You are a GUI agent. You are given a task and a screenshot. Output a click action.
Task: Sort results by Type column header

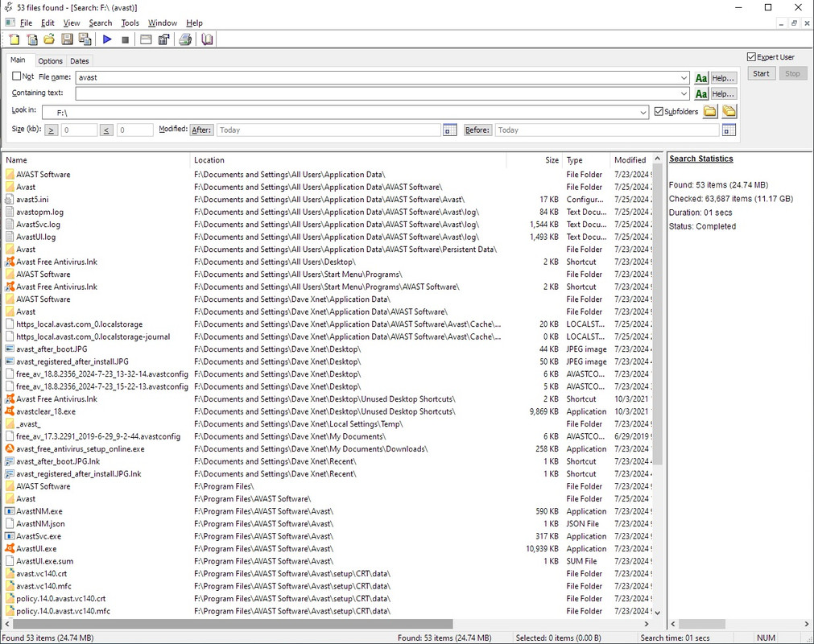pos(587,160)
